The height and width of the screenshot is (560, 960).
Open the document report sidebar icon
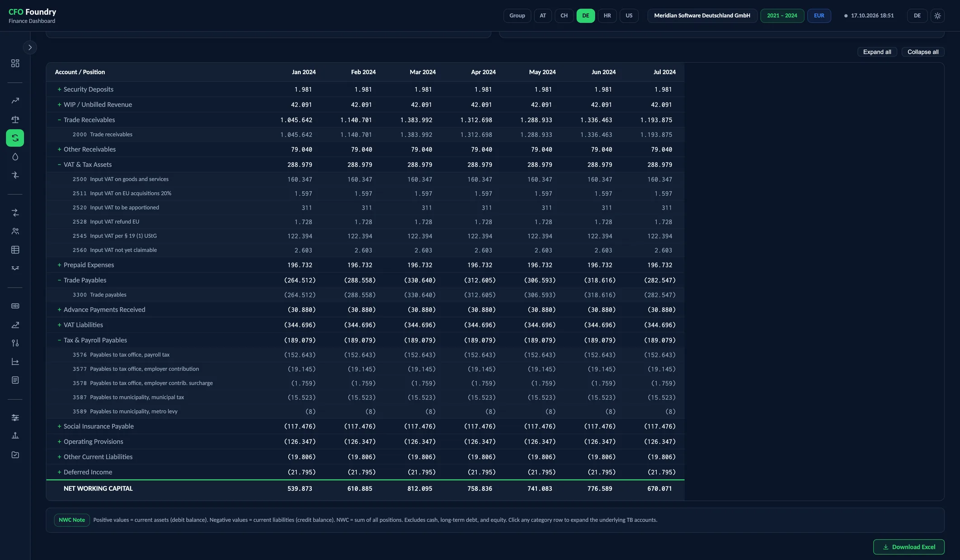15,380
